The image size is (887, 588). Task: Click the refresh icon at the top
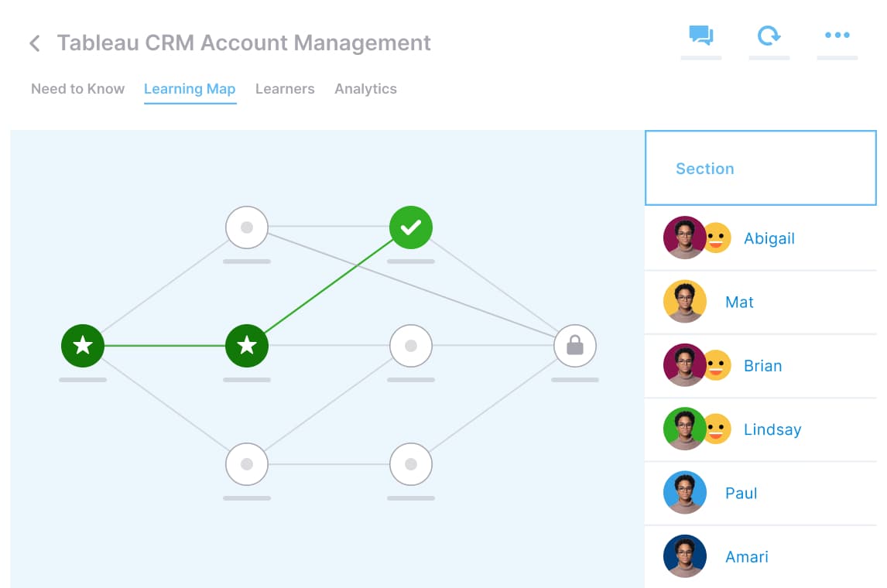[769, 35]
